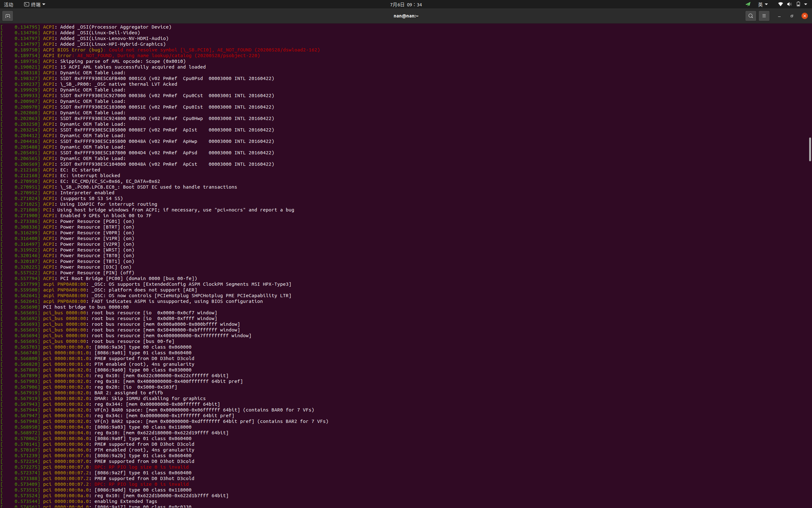Click the speaker volume icon in the top bar

[789, 4]
